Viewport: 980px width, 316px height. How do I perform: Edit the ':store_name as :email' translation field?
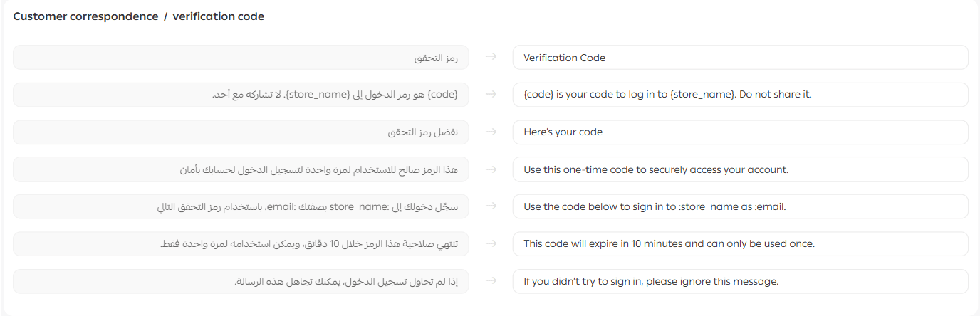click(x=740, y=206)
